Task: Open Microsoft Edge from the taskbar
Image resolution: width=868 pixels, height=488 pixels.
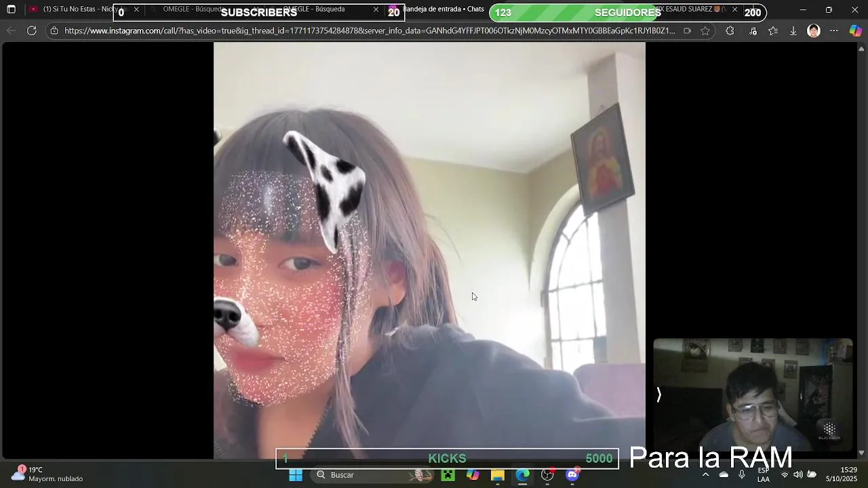Action: (522, 475)
